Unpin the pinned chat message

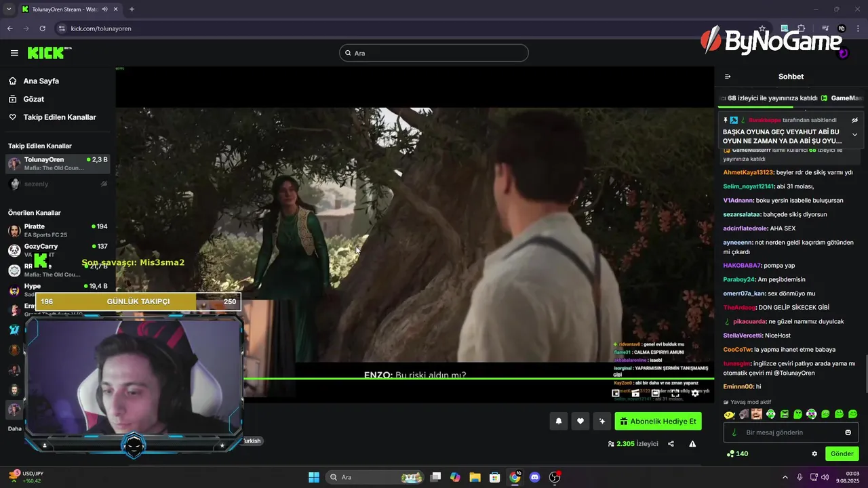[854, 120]
